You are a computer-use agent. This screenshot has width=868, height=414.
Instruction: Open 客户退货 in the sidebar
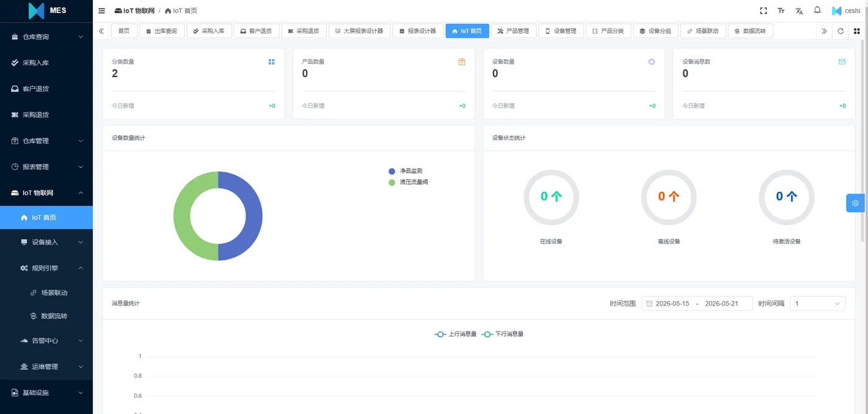46,89
